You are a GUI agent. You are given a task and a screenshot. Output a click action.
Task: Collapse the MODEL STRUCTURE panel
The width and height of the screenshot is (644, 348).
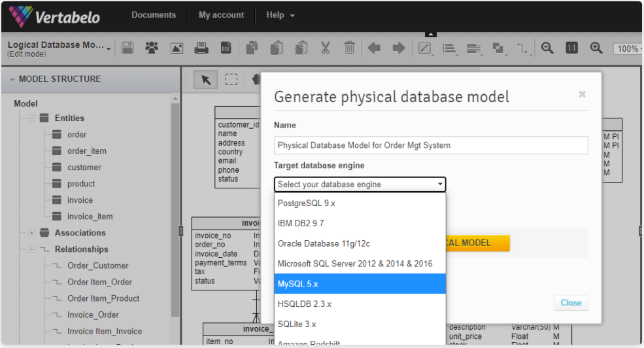(12, 79)
